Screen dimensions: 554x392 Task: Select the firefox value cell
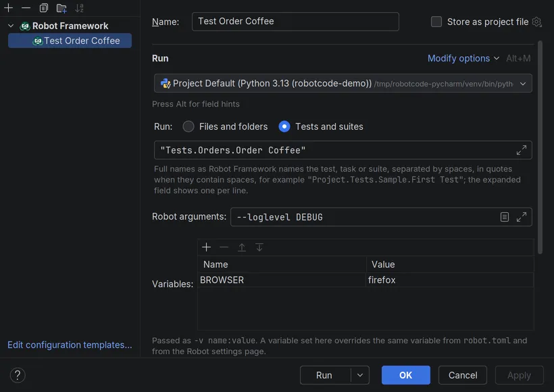[450, 280]
